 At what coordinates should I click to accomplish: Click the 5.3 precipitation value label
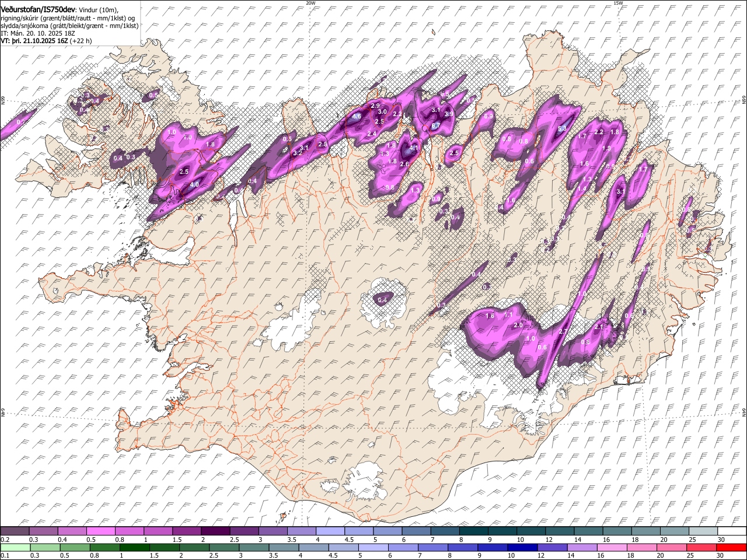(x=563, y=128)
